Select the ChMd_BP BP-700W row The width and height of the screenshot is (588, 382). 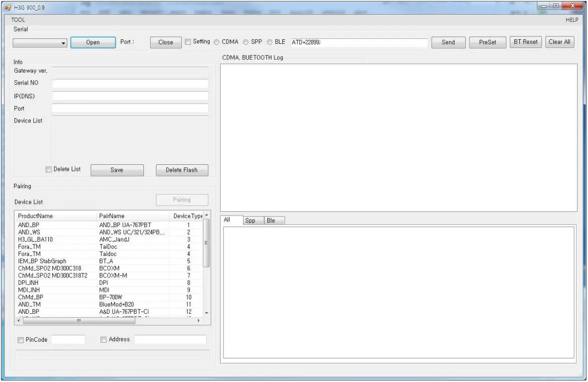pyautogui.click(x=109, y=297)
